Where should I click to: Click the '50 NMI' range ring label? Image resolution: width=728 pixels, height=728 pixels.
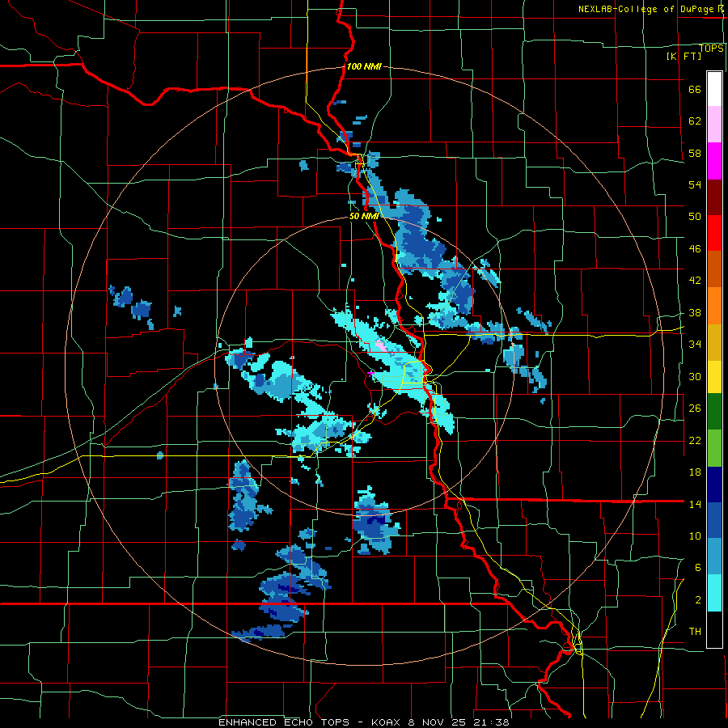click(x=364, y=216)
